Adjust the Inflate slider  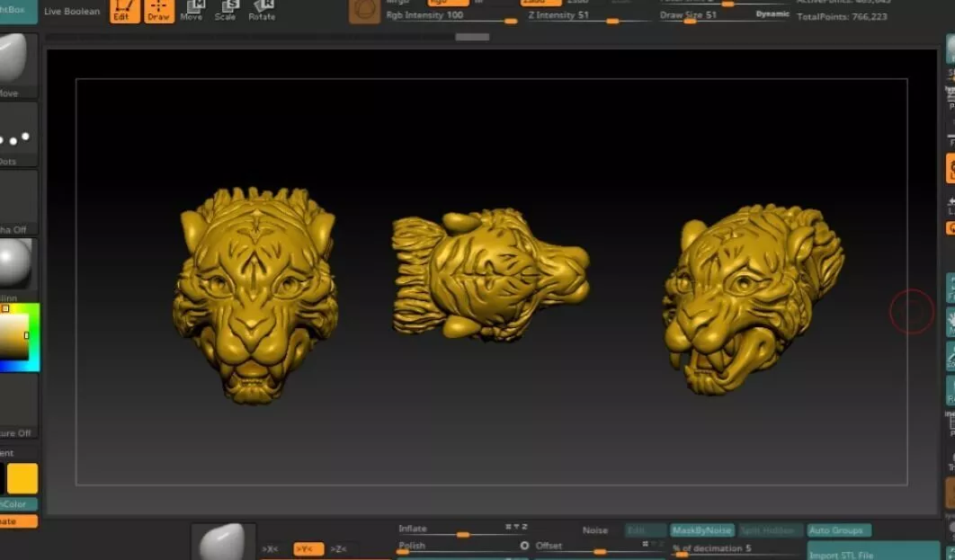click(463, 530)
